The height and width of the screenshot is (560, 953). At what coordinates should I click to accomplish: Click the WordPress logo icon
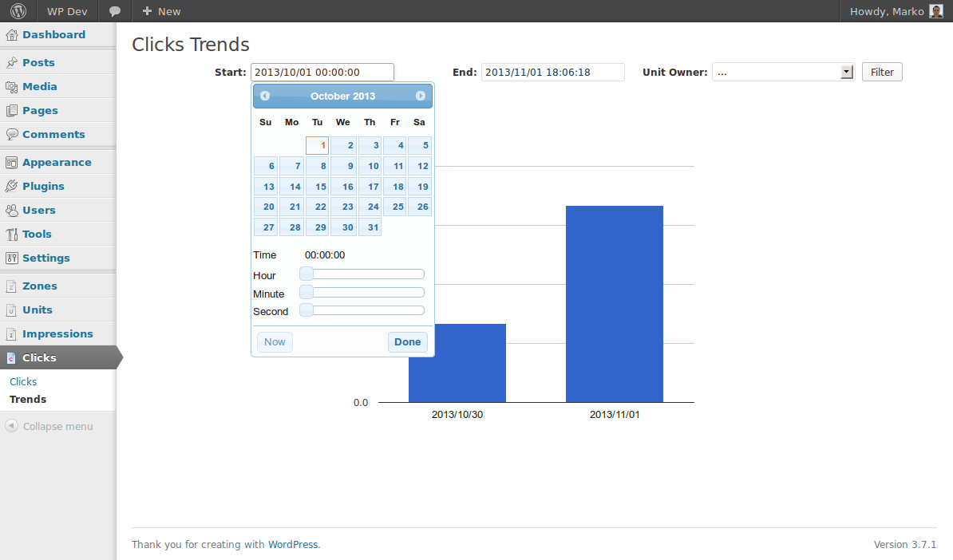(18, 11)
